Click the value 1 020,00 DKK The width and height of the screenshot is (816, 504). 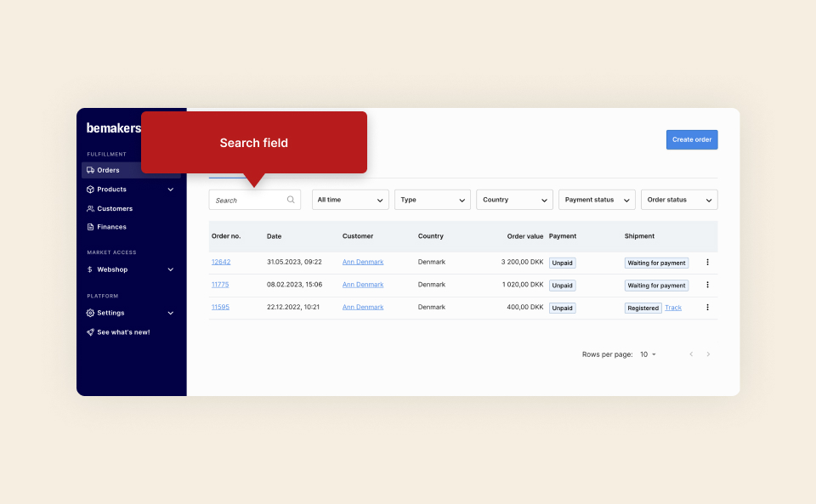523,285
